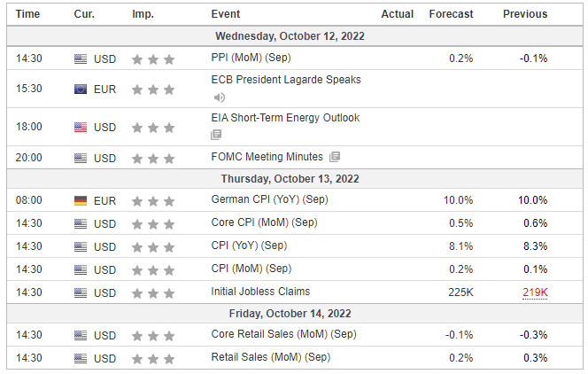Viewport: 588px width, 374px height.
Task: Select the Core CPI (MoM) (Sep) event
Action: [x=265, y=222]
